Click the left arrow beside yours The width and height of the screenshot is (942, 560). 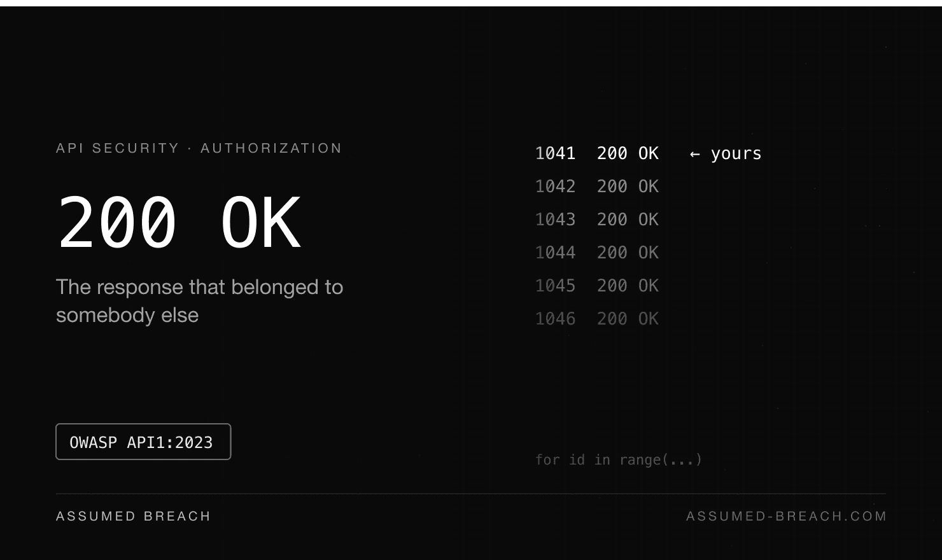click(695, 154)
